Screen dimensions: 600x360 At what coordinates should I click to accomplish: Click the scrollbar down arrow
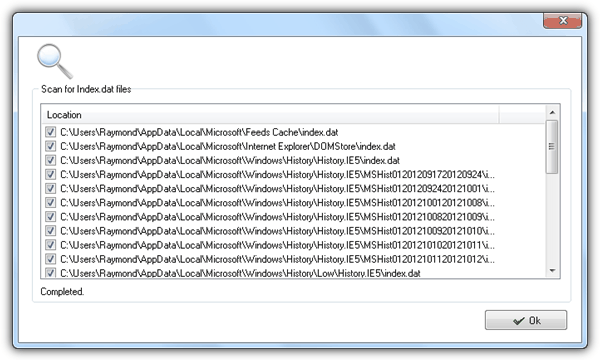552,271
